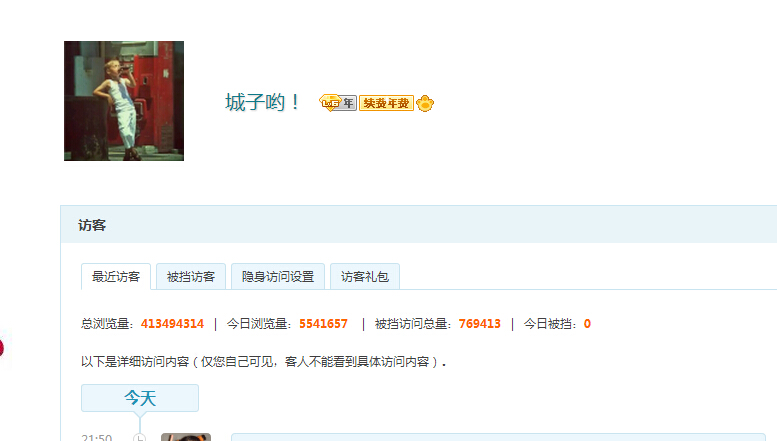Click the 续费年费 renewal button
Image resolution: width=777 pixels, height=441 pixels.
click(386, 103)
